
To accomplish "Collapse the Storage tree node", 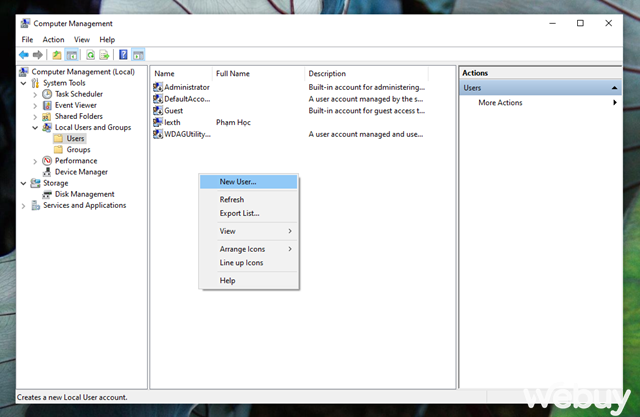I will pyautogui.click(x=24, y=183).
